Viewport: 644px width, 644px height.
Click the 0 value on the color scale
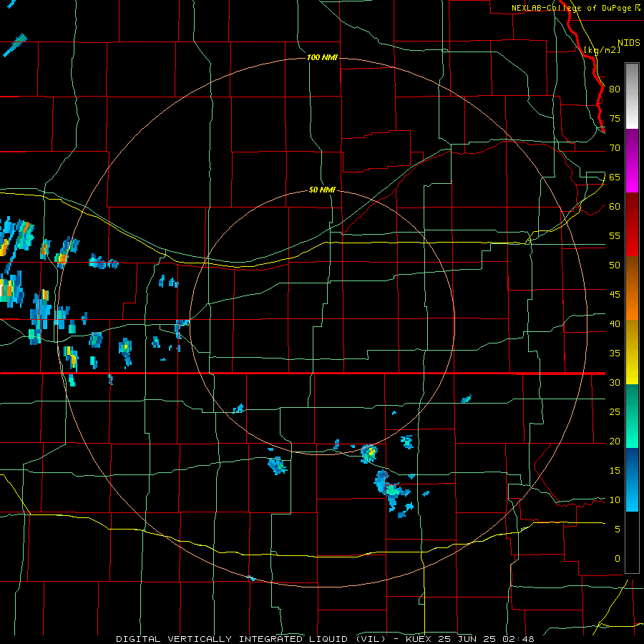(x=618, y=559)
